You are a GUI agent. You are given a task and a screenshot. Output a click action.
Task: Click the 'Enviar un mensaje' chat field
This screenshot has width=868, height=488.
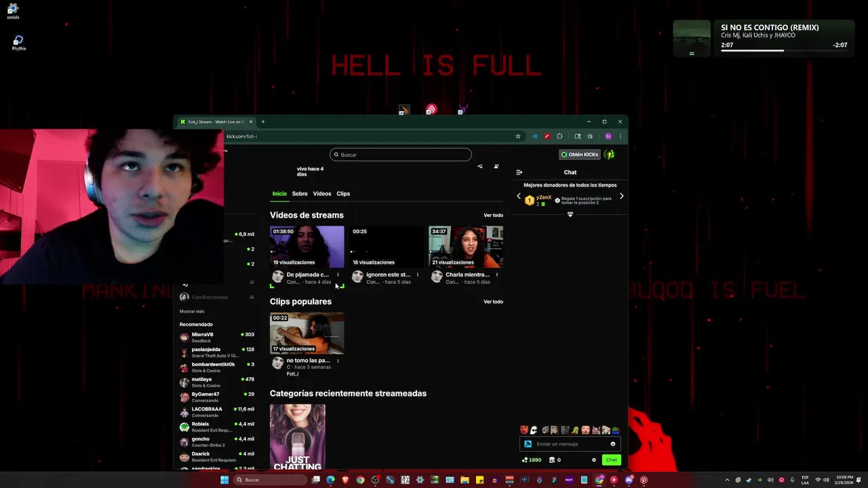click(x=570, y=444)
